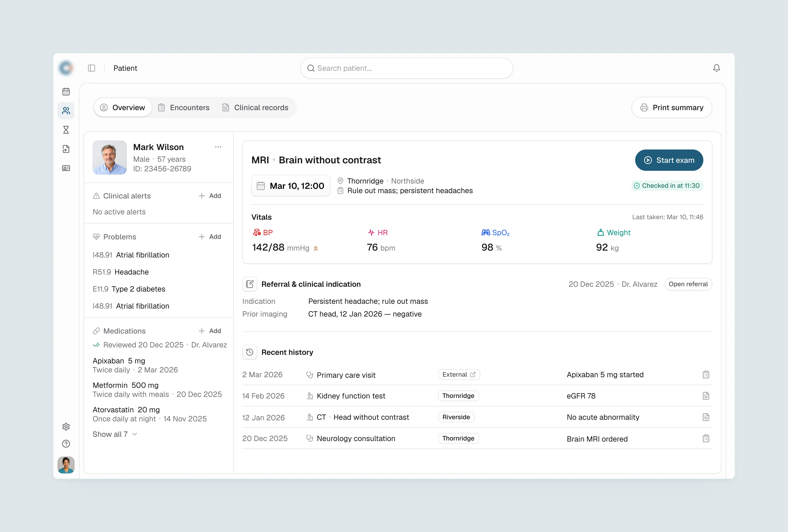Image resolution: width=788 pixels, height=532 pixels.
Task: Switch to the Overview tab
Action: click(123, 107)
